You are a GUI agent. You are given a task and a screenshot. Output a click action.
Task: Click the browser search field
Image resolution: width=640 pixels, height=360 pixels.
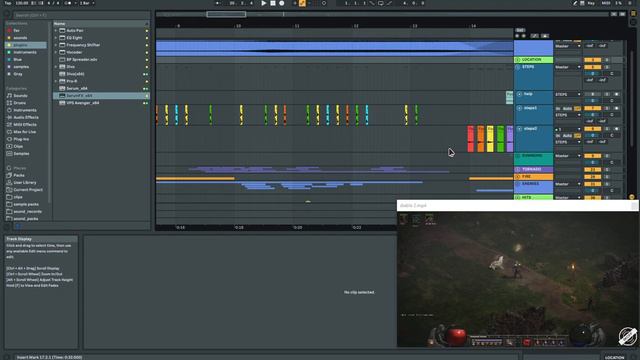click(x=81, y=15)
